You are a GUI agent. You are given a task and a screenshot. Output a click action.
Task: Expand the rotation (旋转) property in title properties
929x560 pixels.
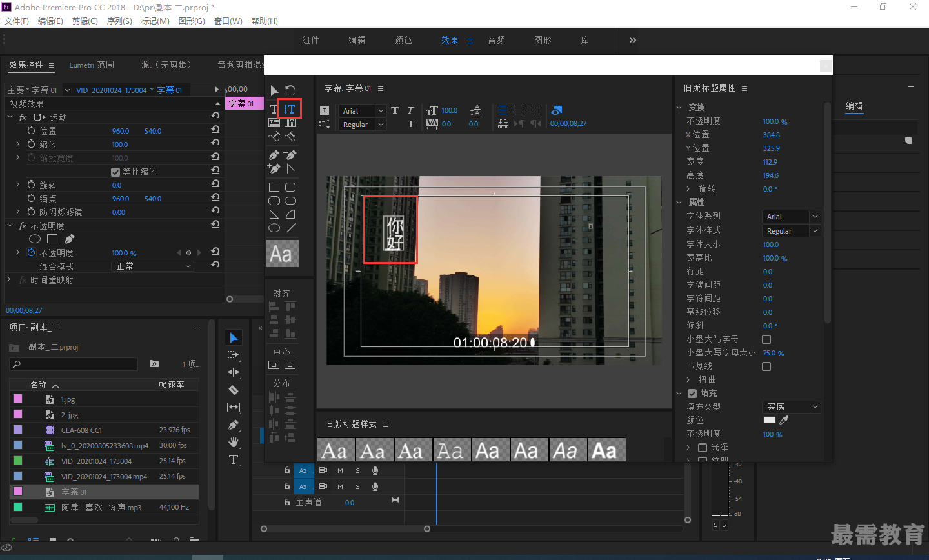[688, 189]
